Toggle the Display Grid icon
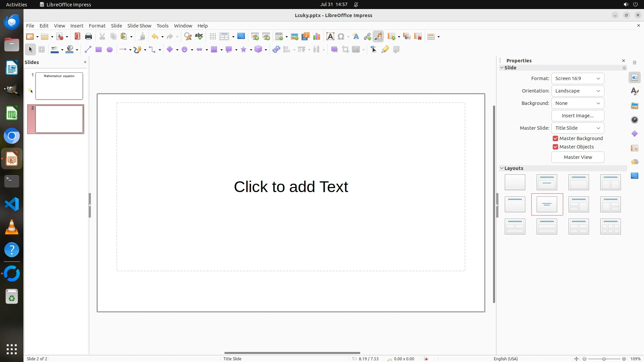Screen dimensions: 644x362 coord(213,37)
